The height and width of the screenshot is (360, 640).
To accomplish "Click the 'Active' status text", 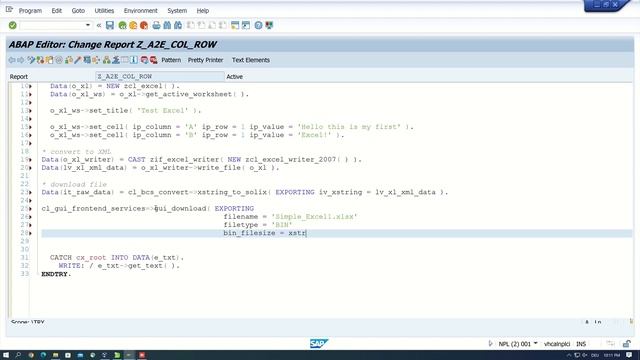I will (x=234, y=76).
